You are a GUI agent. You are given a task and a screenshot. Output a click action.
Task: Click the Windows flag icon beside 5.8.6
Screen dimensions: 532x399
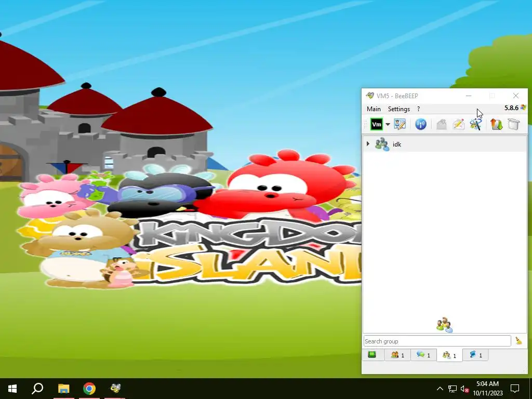pyautogui.click(x=523, y=108)
